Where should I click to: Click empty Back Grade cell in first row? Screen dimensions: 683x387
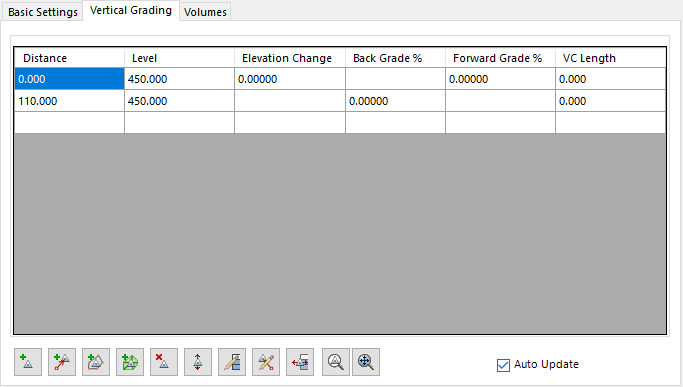[x=396, y=79]
